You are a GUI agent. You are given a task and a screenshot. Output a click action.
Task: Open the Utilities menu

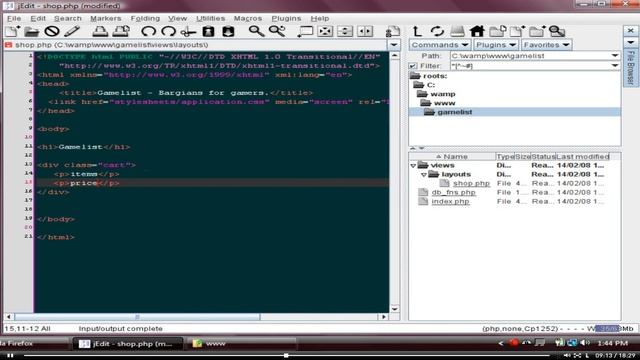[x=211, y=18]
